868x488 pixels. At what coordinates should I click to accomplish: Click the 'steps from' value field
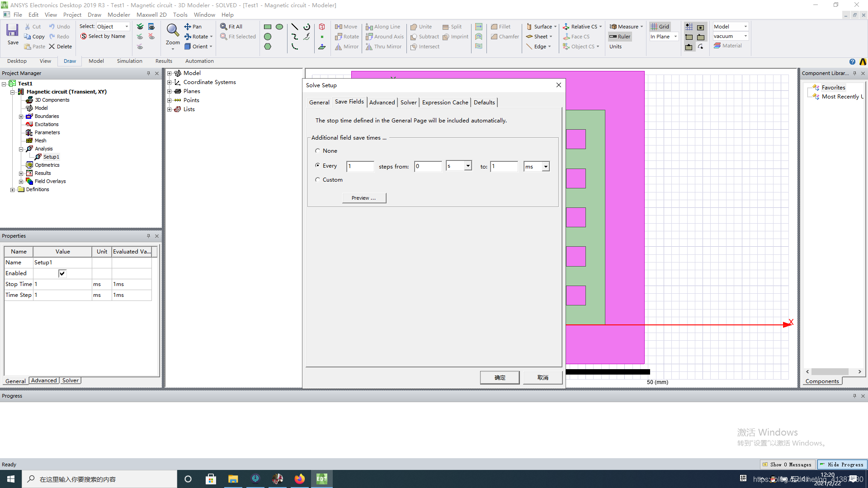coord(428,166)
